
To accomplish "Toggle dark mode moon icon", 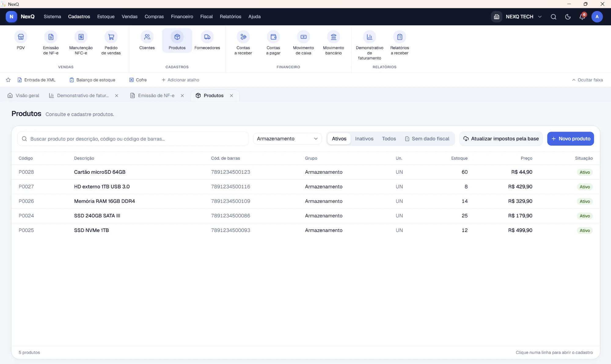I will coord(568,17).
